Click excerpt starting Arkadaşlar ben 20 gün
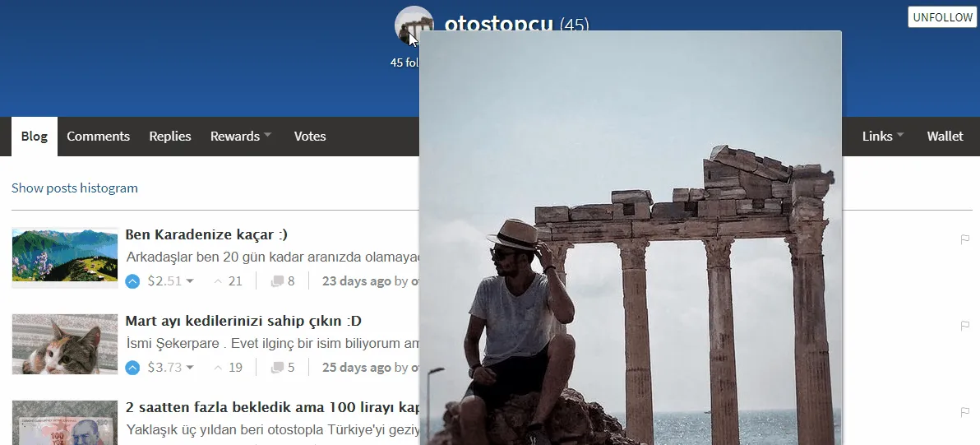Image resolution: width=980 pixels, height=445 pixels. (x=272, y=257)
